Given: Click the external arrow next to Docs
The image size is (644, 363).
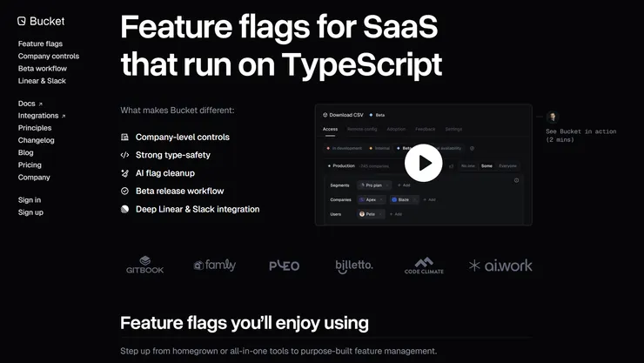Looking at the screenshot, I should (x=40, y=104).
